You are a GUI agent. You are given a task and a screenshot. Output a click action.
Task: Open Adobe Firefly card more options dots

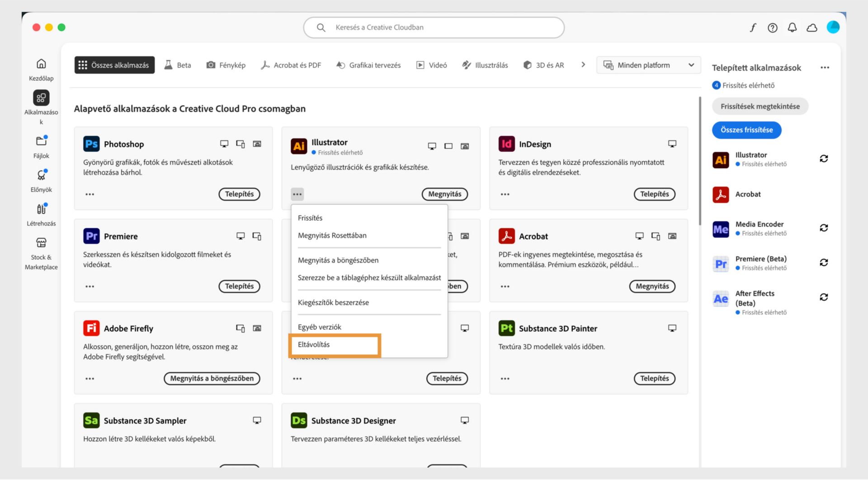coord(90,379)
